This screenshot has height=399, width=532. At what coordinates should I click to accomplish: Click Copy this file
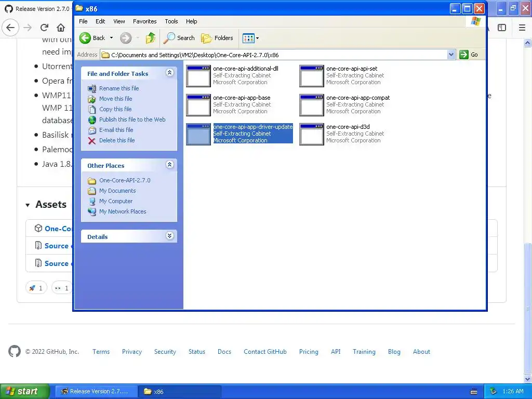tap(115, 109)
